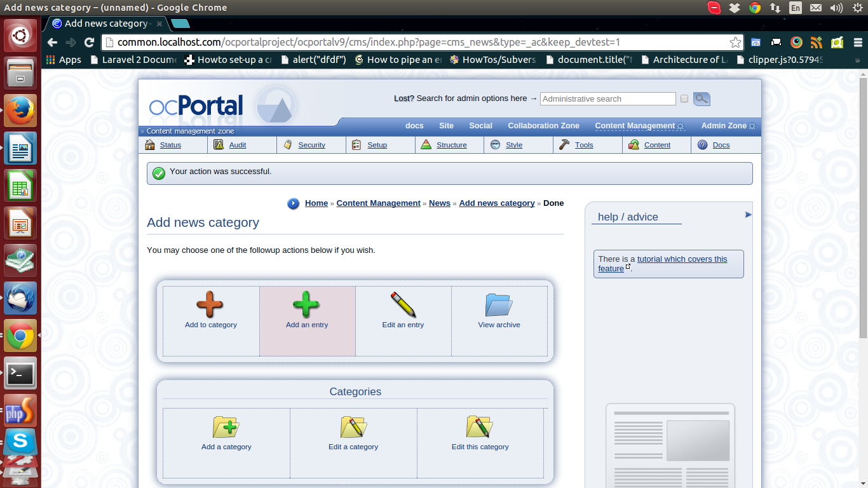Click the Edit a category folder icon

[x=353, y=427]
